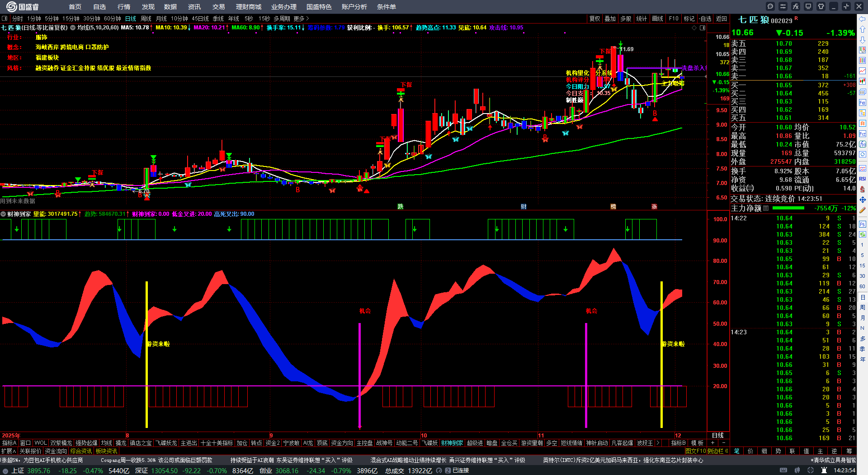Click the 返回 back button
The width and height of the screenshot is (868, 475).
(722, 19)
